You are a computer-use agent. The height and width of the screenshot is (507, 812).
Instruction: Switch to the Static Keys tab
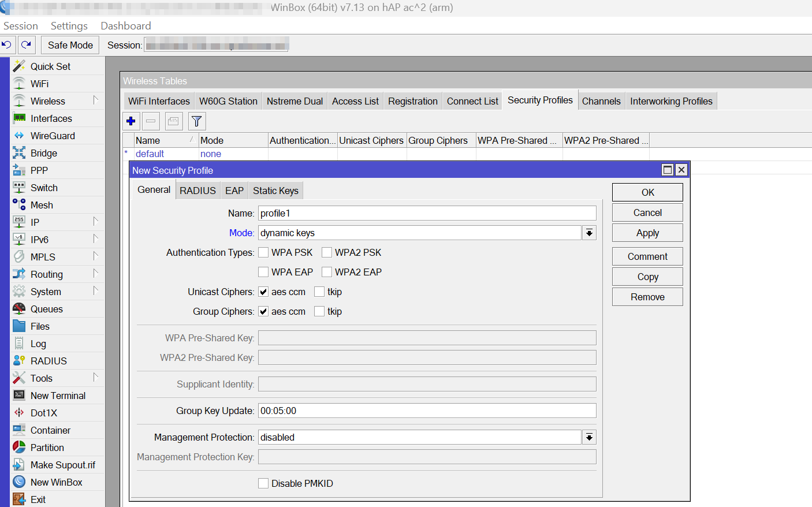(275, 191)
